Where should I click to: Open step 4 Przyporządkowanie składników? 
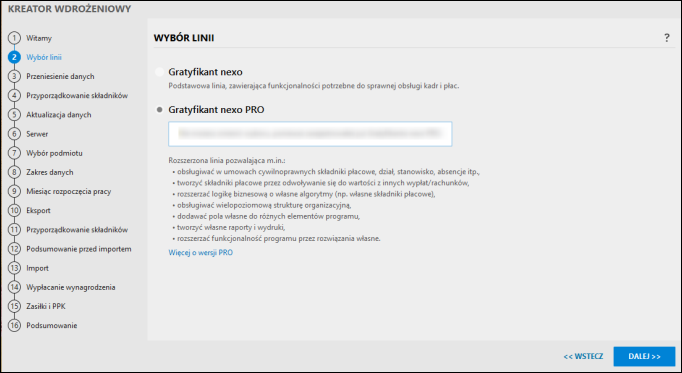pyautogui.click(x=68, y=96)
